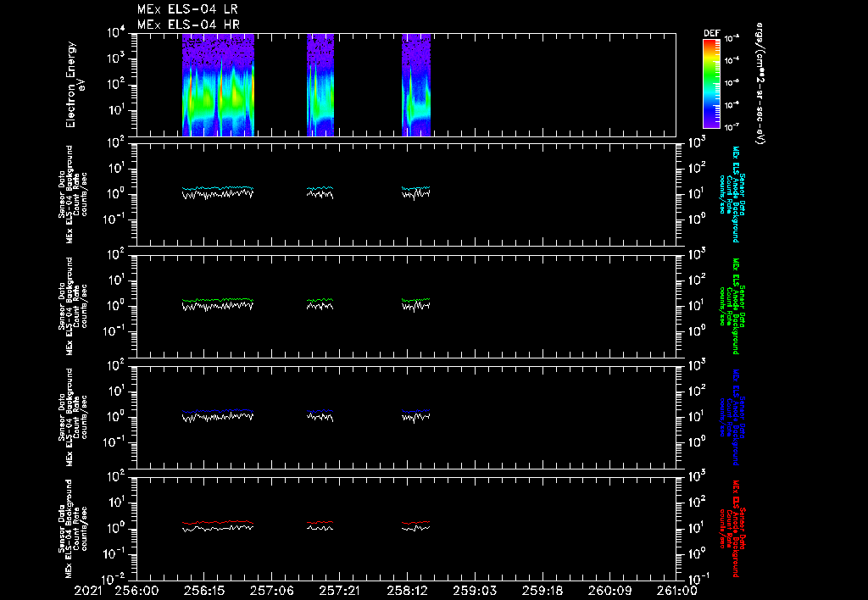Click the green background count rate trace

tap(218, 300)
